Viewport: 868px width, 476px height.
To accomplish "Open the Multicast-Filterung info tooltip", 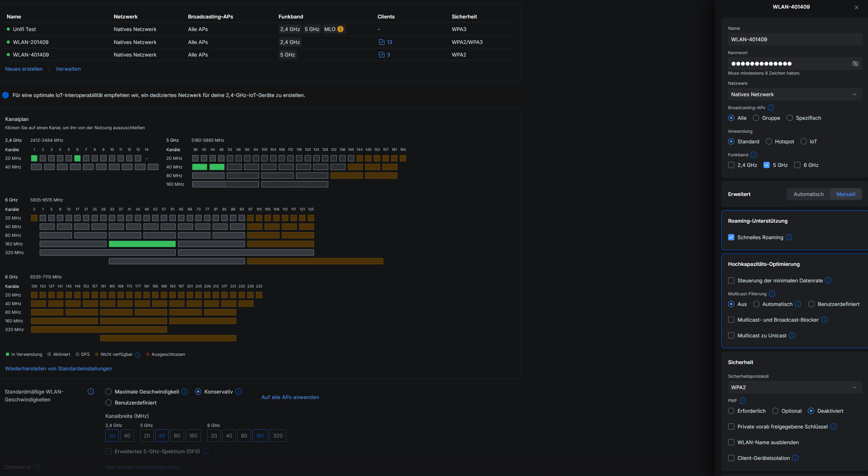I will (x=772, y=294).
